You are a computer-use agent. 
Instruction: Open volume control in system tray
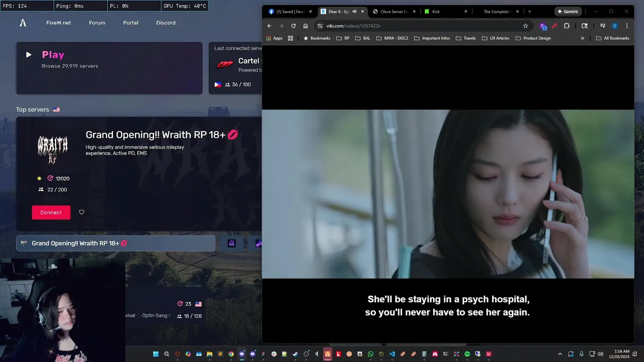point(600,354)
